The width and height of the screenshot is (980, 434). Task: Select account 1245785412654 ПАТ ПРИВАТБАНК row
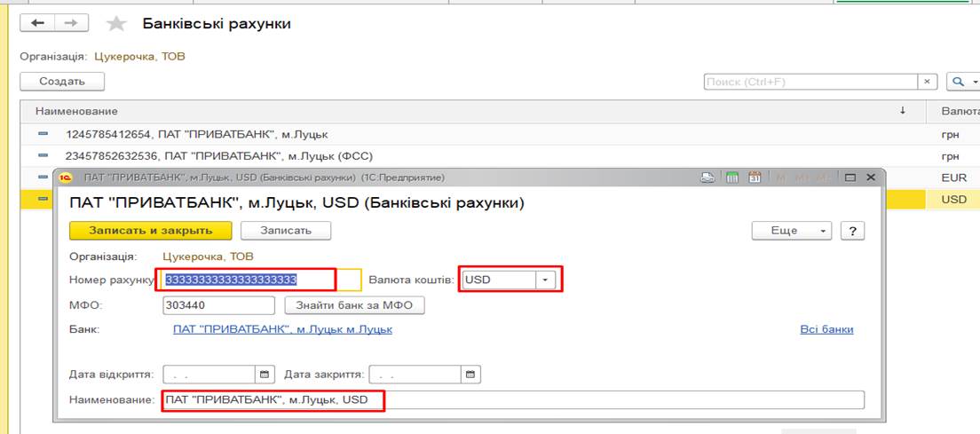[x=197, y=135]
